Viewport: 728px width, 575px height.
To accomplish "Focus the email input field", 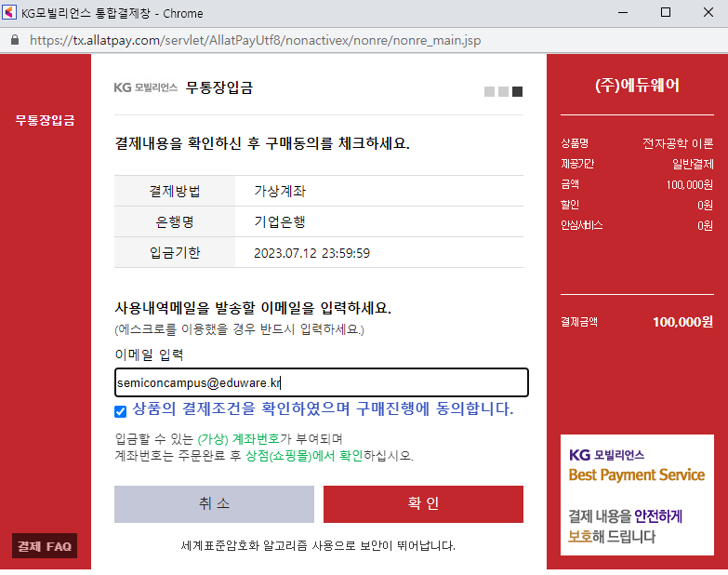I will [322, 382].
